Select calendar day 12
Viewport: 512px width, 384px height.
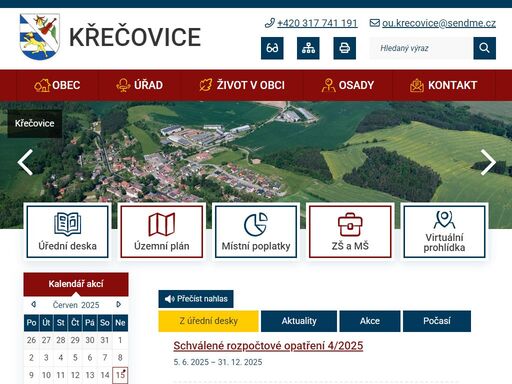point(75,375)
